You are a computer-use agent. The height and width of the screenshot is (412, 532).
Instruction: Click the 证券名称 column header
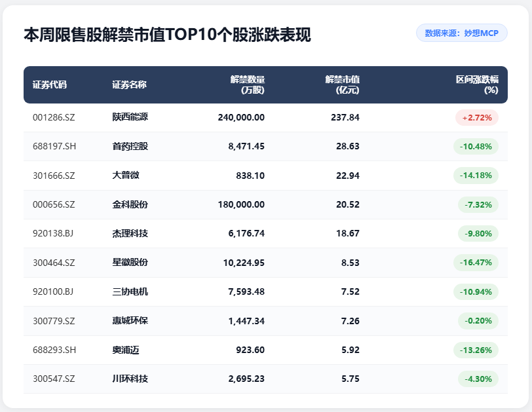[129, 84]
